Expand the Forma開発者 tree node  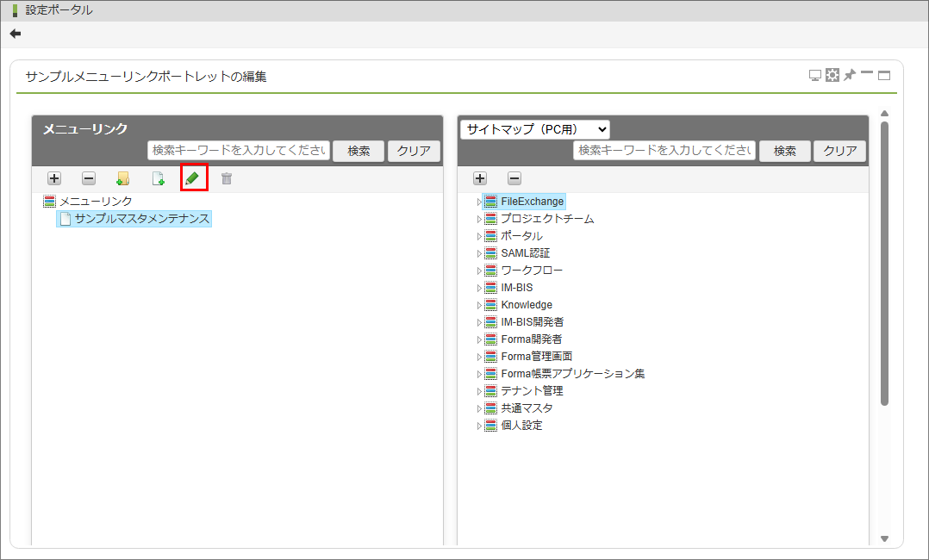pos(479,339)
